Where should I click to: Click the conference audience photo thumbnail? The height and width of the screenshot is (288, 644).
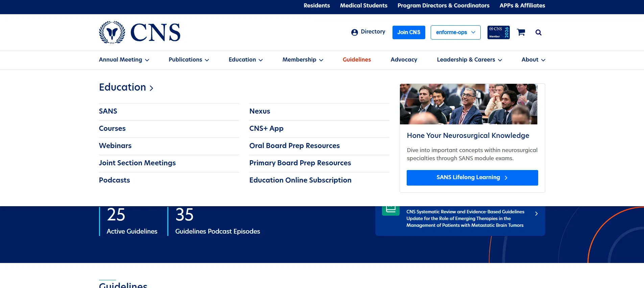pyautogui.click(x=469, y=104)
